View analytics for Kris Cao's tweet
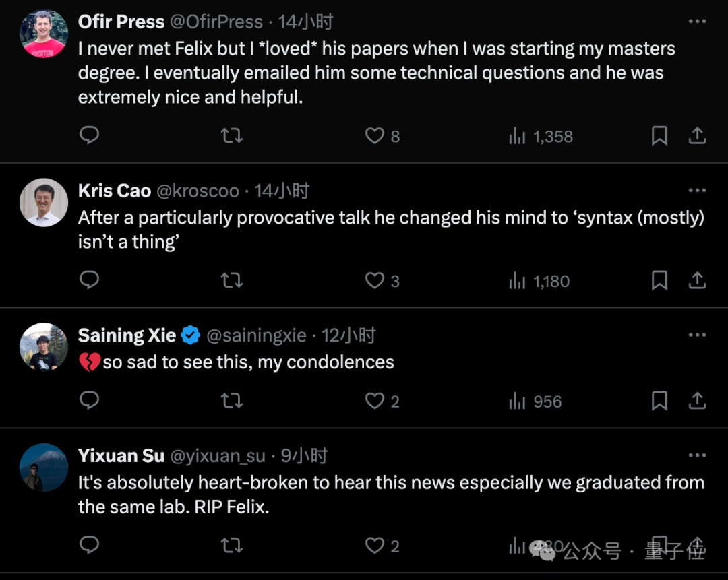The height and width of the screenshot is (580, 728). (x=517, y=281)
